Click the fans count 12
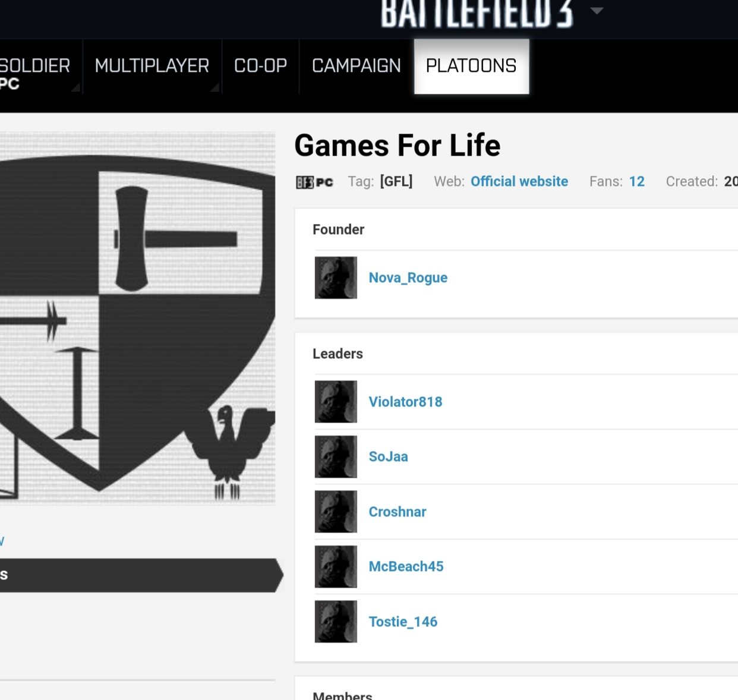 pos(637,181)
